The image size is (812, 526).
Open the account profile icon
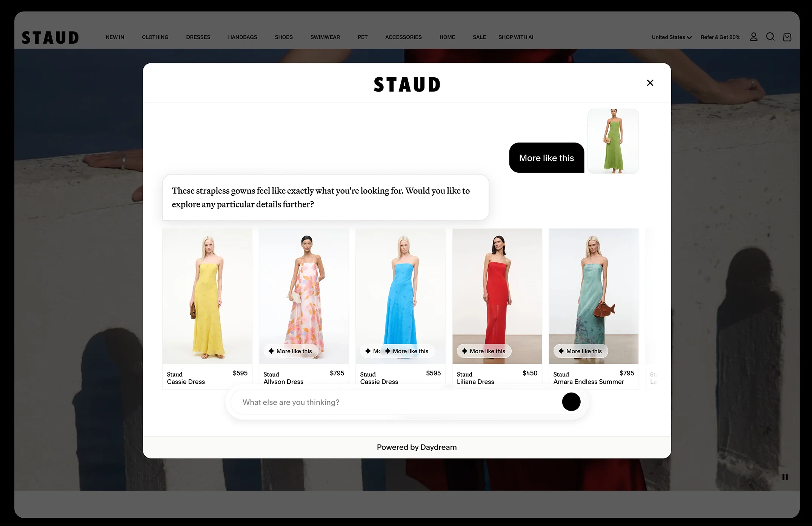pyautogui.click(x=754, y=37)
